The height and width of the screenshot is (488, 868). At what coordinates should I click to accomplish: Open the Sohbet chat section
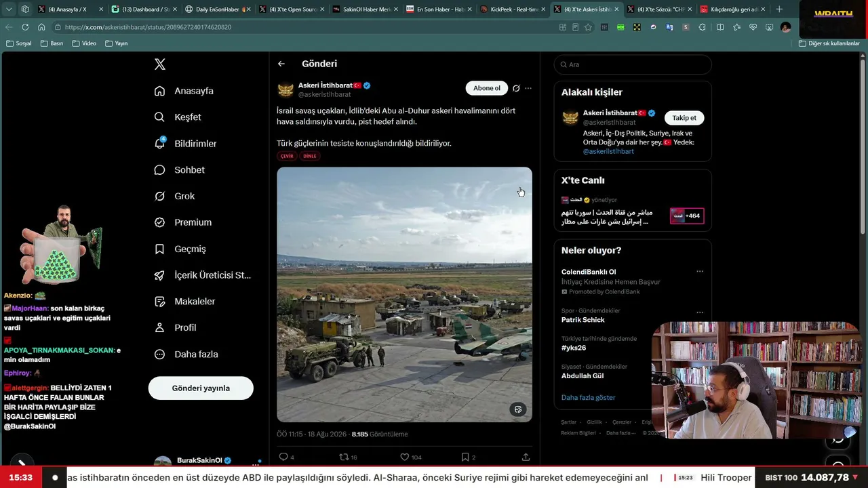click(x=179, y=170)
